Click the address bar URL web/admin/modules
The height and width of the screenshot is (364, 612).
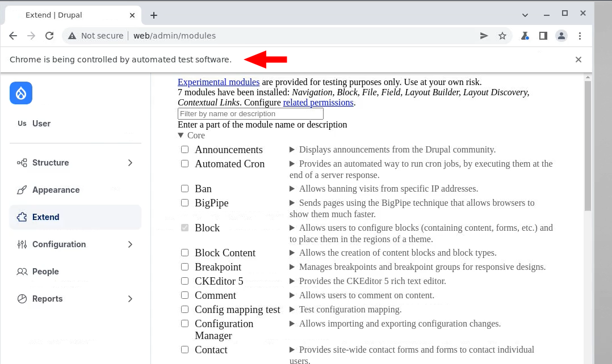(174, 36)
